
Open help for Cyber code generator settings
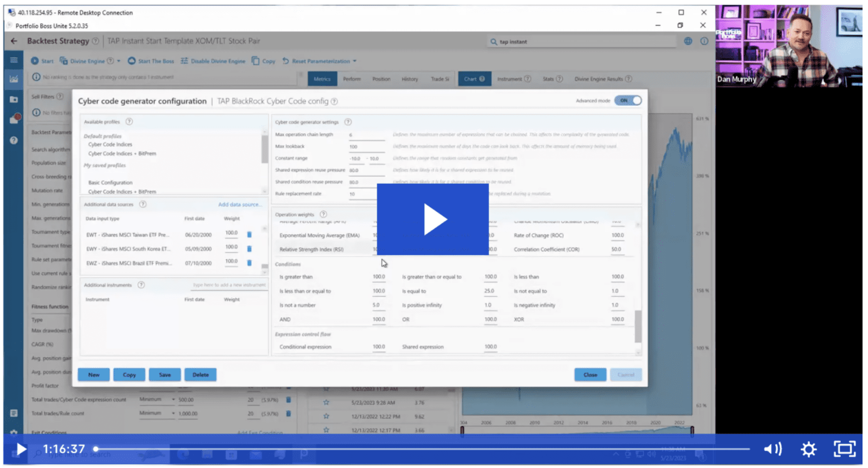(x=348, y=122)
